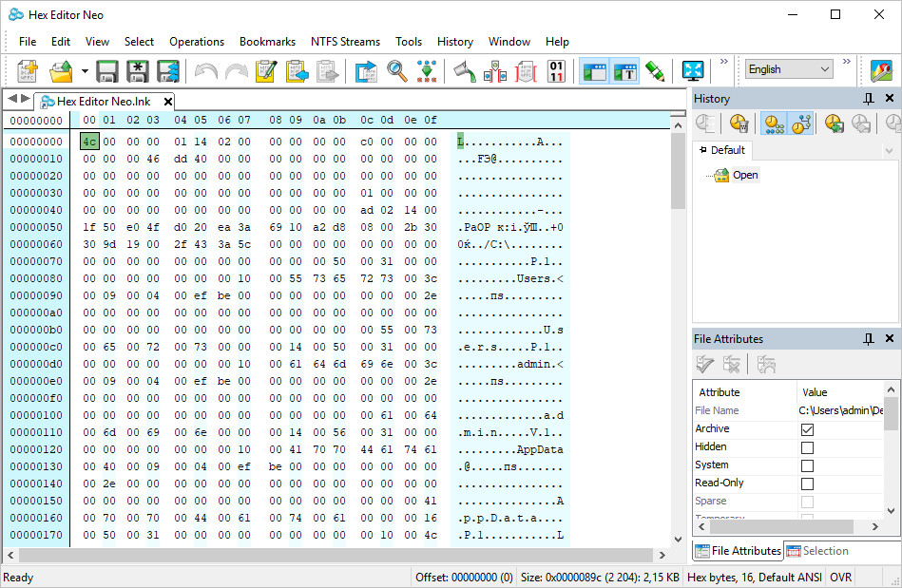The height and width of the screenshot is (588, 902).
Task: Toggle the System attribute checkbox
Action: (807, 465)
